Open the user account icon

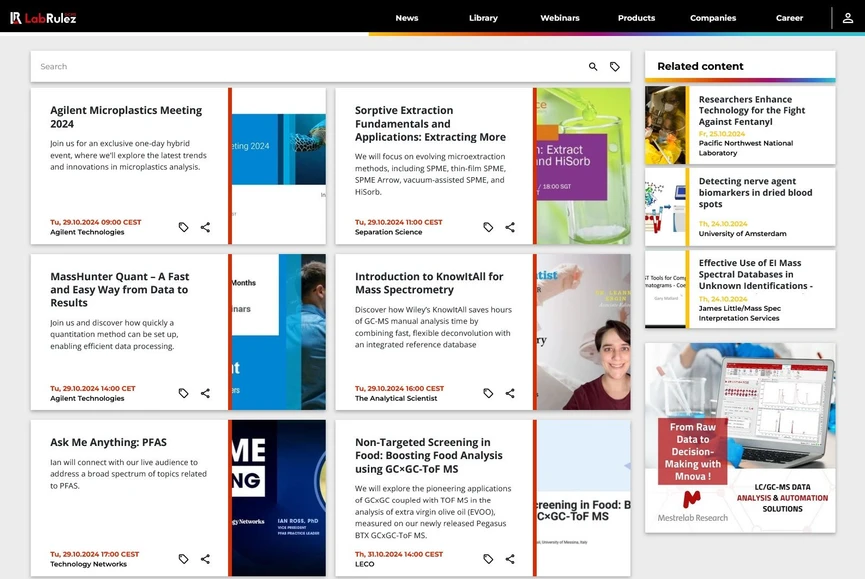pos(848,18)
